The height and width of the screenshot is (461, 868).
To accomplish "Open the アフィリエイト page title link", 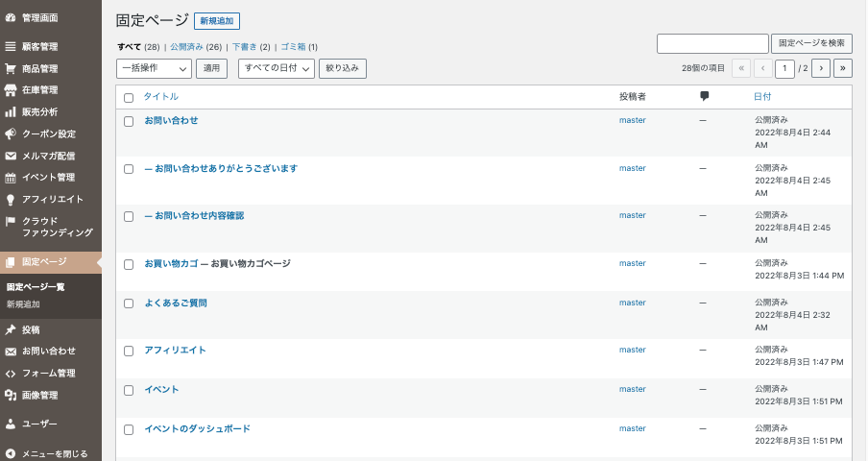I will coord(175,350).
